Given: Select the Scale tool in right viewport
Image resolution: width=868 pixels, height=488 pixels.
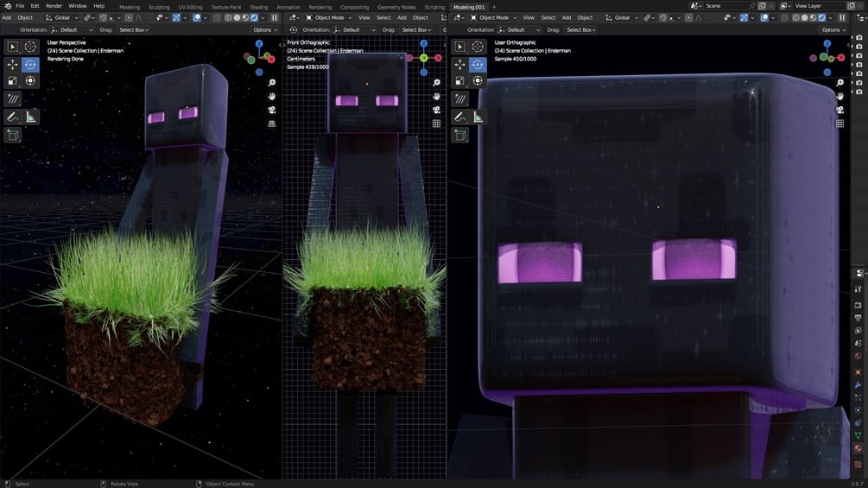Looking at the screenshot, I should click(460, 81).
